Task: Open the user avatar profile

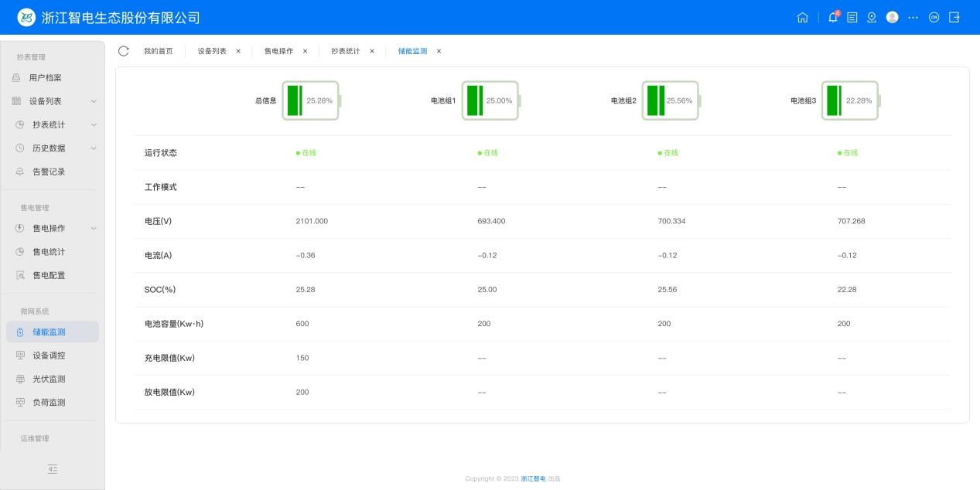Action: click(x=892, y=18)
